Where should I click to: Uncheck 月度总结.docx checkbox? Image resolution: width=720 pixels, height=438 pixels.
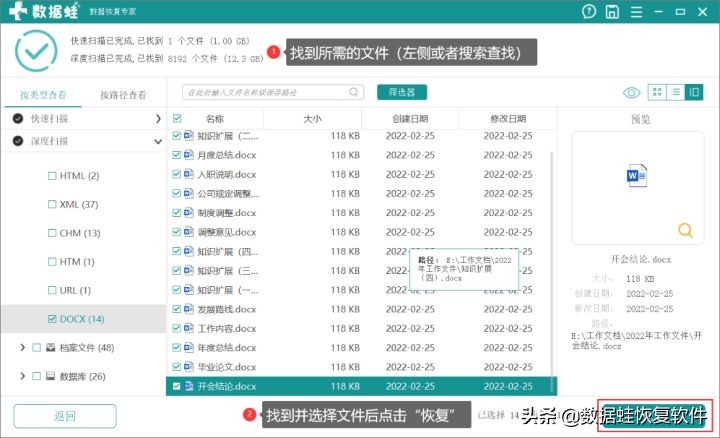click(176, 155)
